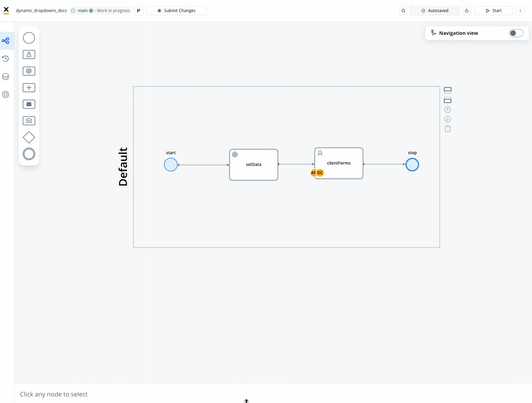532x403 pixels.
Task: Click the user icon inside clientForms node
Action: point(320,153)
